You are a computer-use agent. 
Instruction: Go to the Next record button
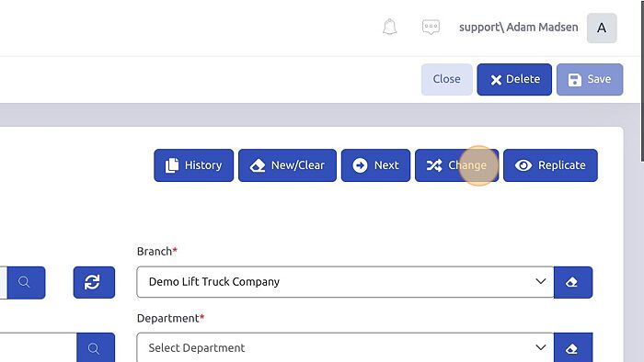click(375, 165)
